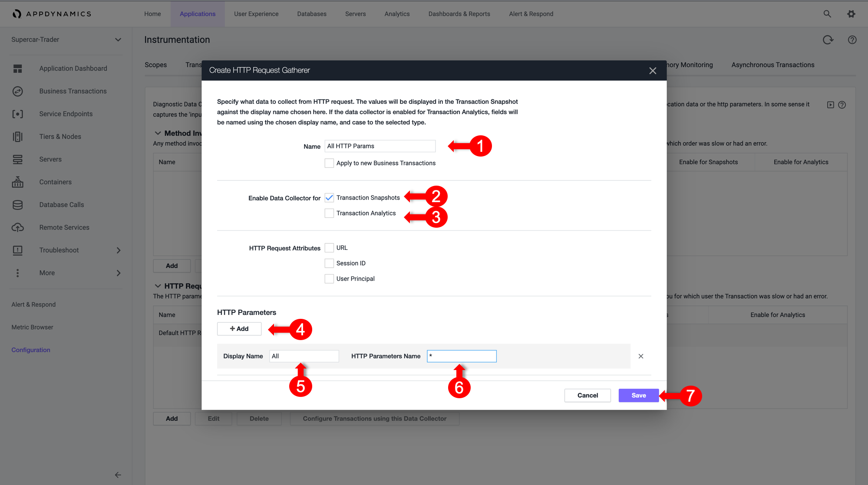The image size is (868, 485).
Task: Open the Asynchronous Transactions tab
Action: click(x=773, y=65)
